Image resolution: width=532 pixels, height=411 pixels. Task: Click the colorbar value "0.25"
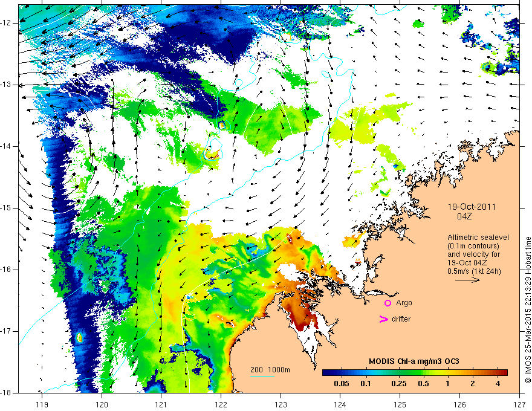pyautogui.click(x=398, y=384)
